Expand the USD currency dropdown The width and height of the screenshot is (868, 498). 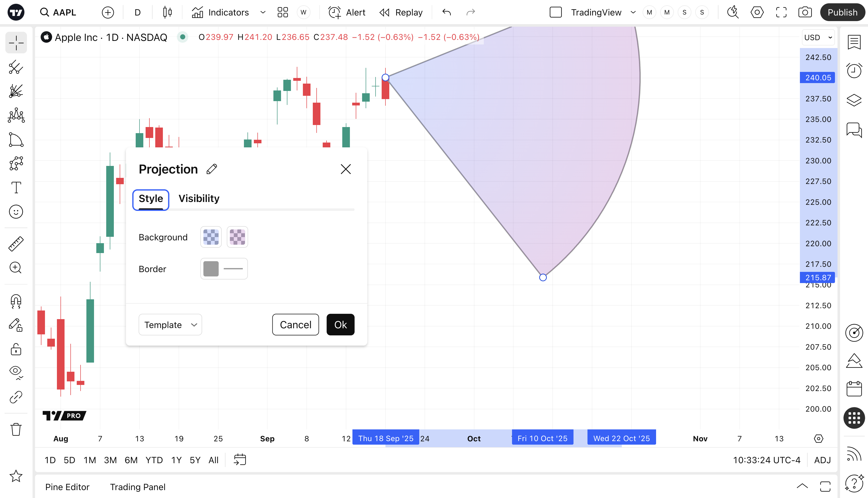click(x=818, y=38)
